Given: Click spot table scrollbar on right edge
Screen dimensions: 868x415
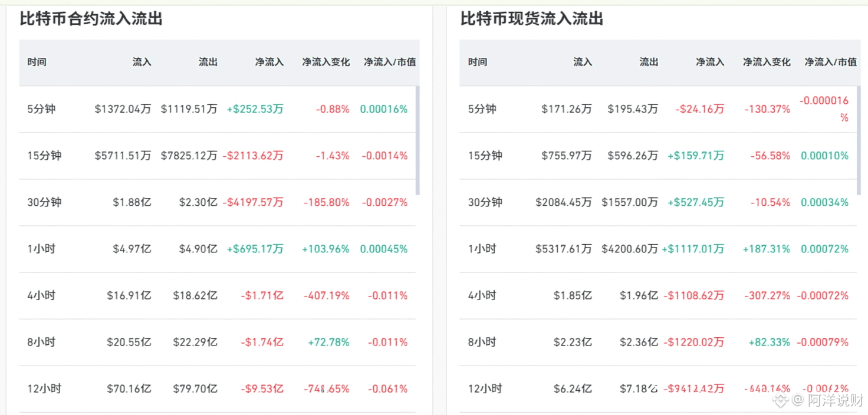Looking at the screenshot, I should click(x=859, y=140).
